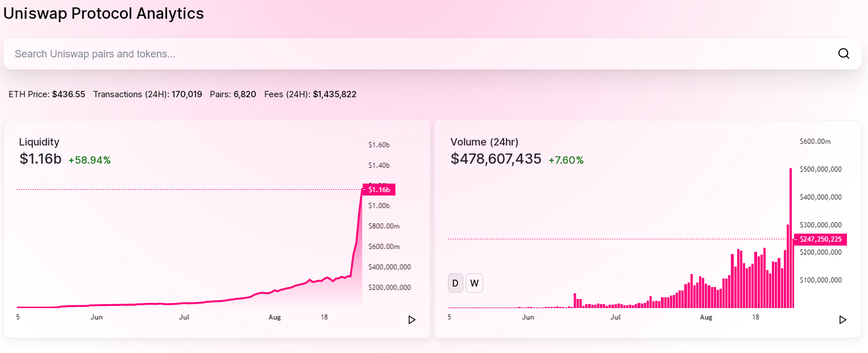Screen dimensions: 868x353
Task: Click the Liquidity chart play icon
Action: [x=412, y=320]
